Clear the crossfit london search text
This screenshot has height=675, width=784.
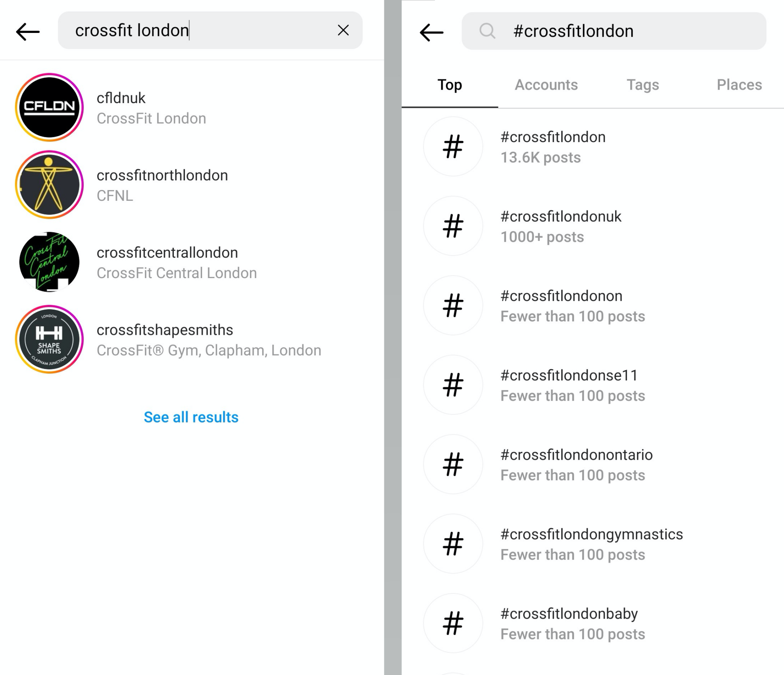point(343,30)
